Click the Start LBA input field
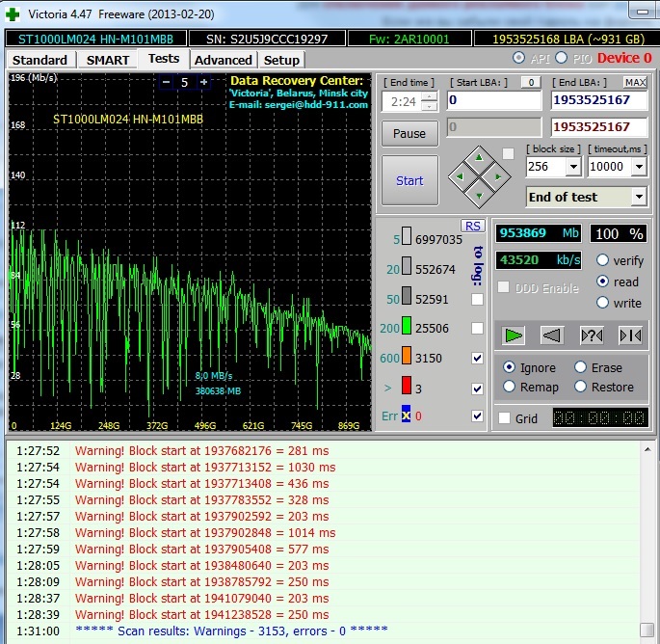Viewport: 660px width, 644px height. (493, 100)
